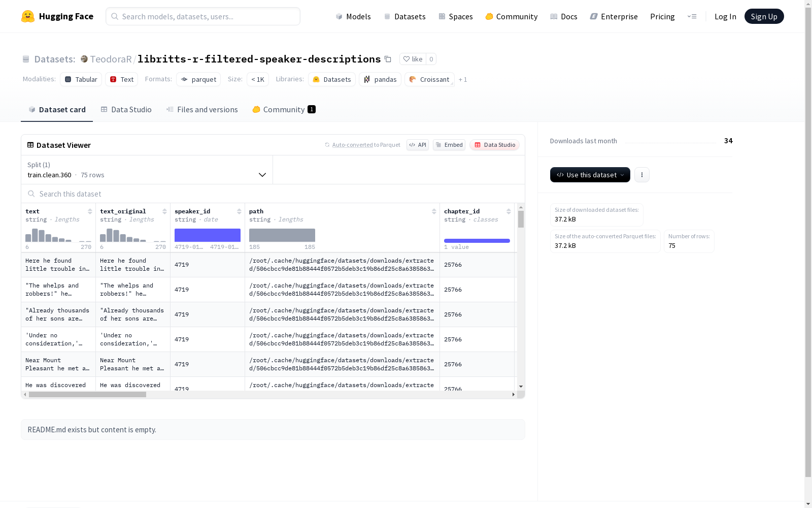Open the Community tab

pos(284,110)
